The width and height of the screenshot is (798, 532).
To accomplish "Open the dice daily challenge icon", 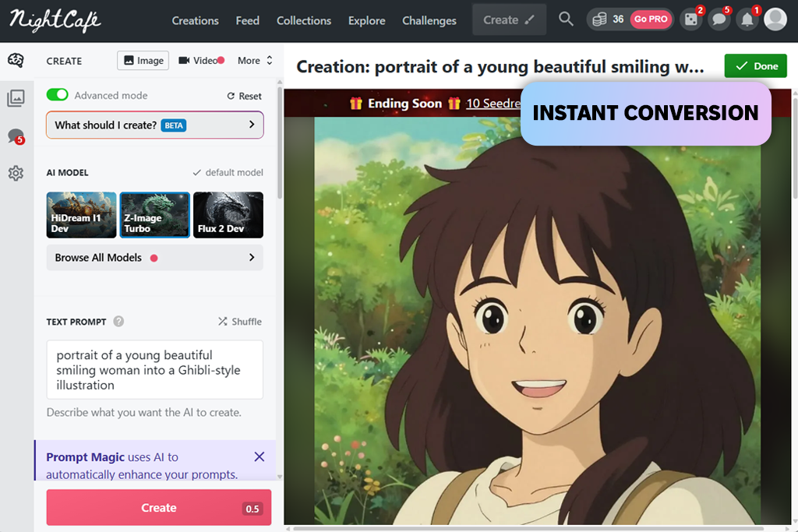I will [691, 19].
